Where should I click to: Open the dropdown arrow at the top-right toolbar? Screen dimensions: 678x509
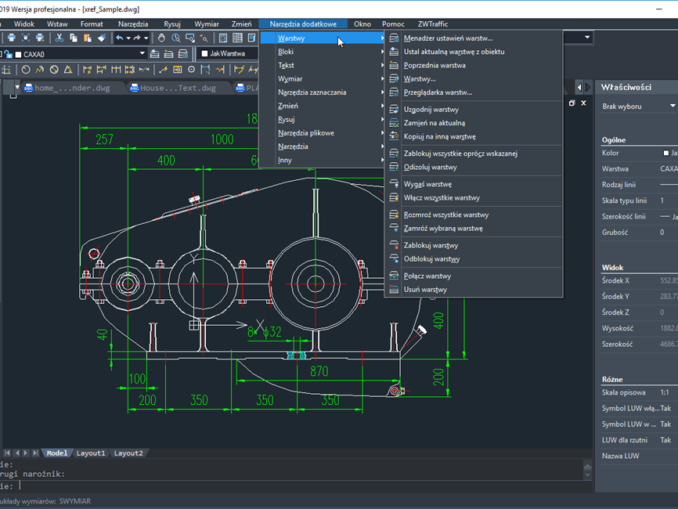(x=587, y=37)
